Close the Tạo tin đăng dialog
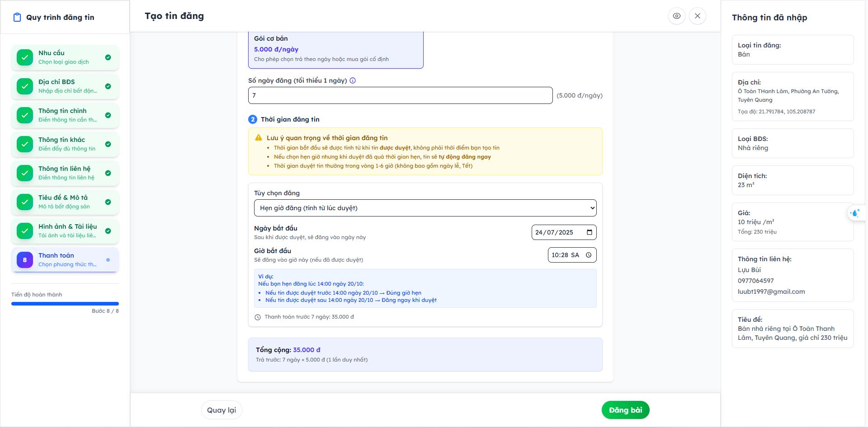The height and width of the screenshot is (428, 868). [x=698, y=16]
